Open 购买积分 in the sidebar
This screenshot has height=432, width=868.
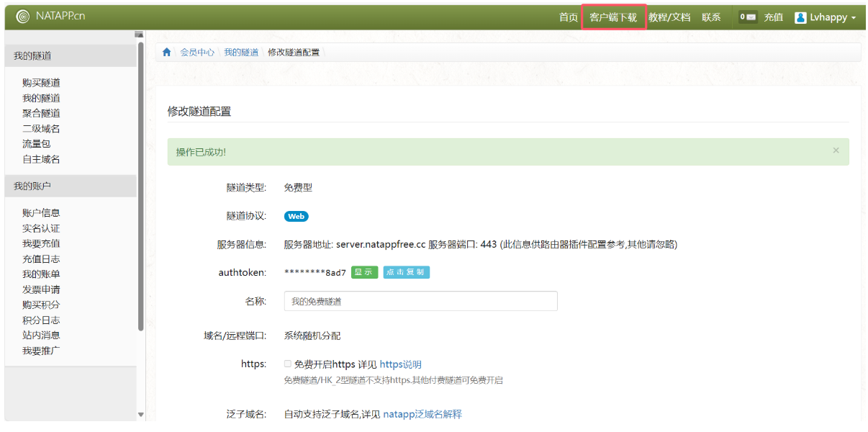tap(41, 305)
